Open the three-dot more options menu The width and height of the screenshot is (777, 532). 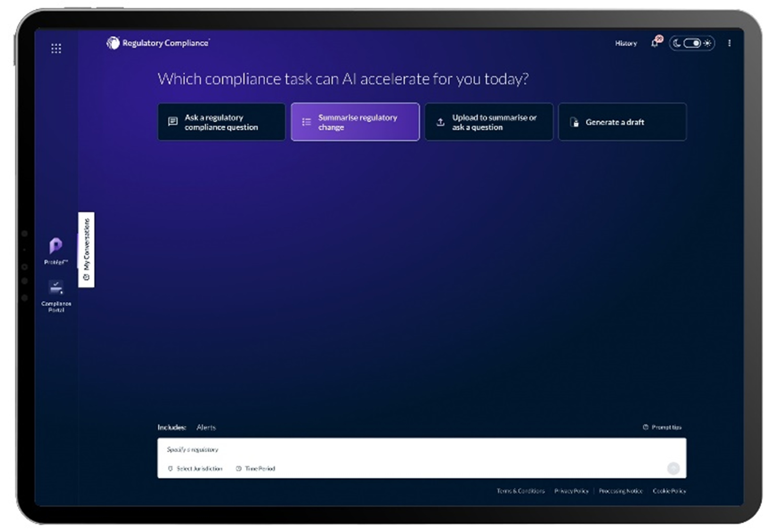[729, 43]
